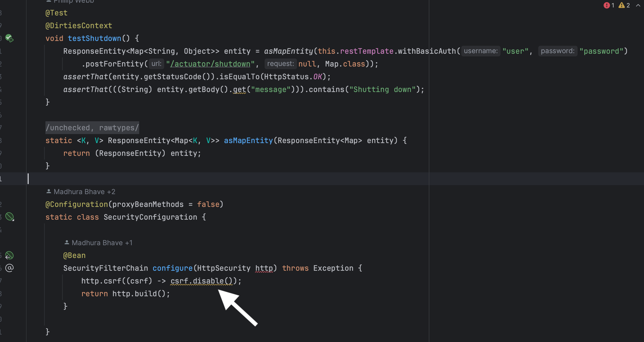
Task: Click the request: inlay hint before null
Action: tap(280, 64)
